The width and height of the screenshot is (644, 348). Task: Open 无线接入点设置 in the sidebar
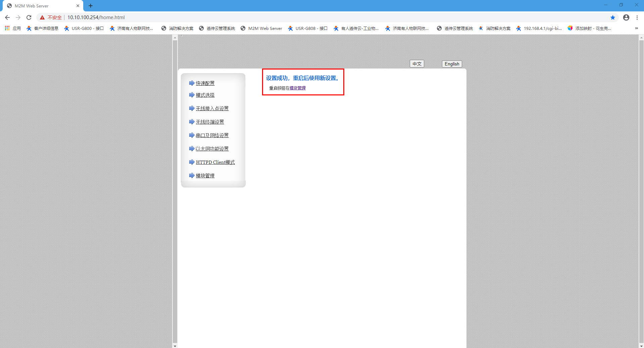click(x=212, y=108)
